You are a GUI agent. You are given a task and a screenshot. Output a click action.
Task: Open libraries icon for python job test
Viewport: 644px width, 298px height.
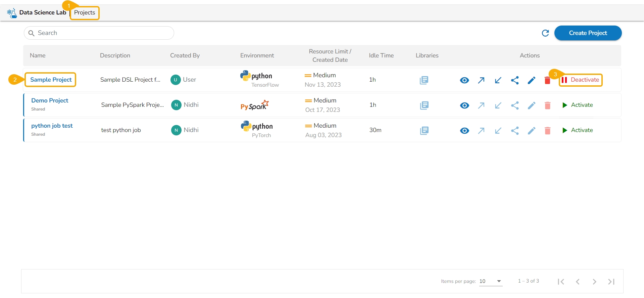tap(424, 131)
